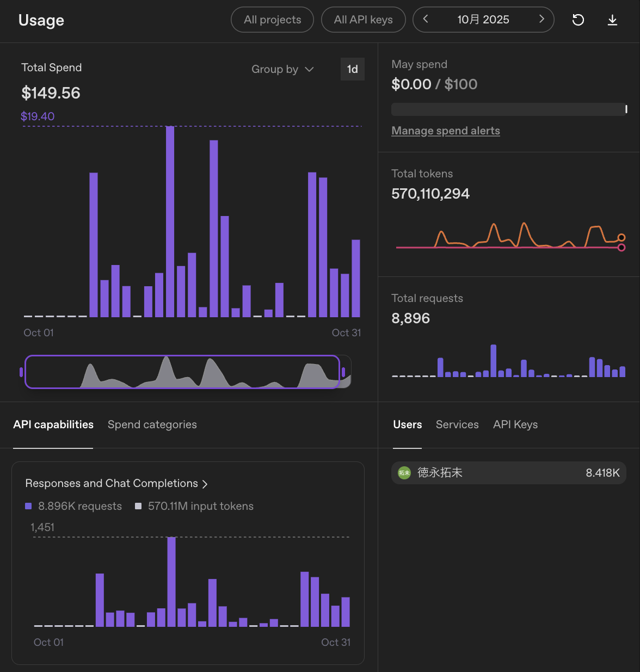Select the Users tab
This screenshot has width=640, height=672.
[x=408, y=424]
